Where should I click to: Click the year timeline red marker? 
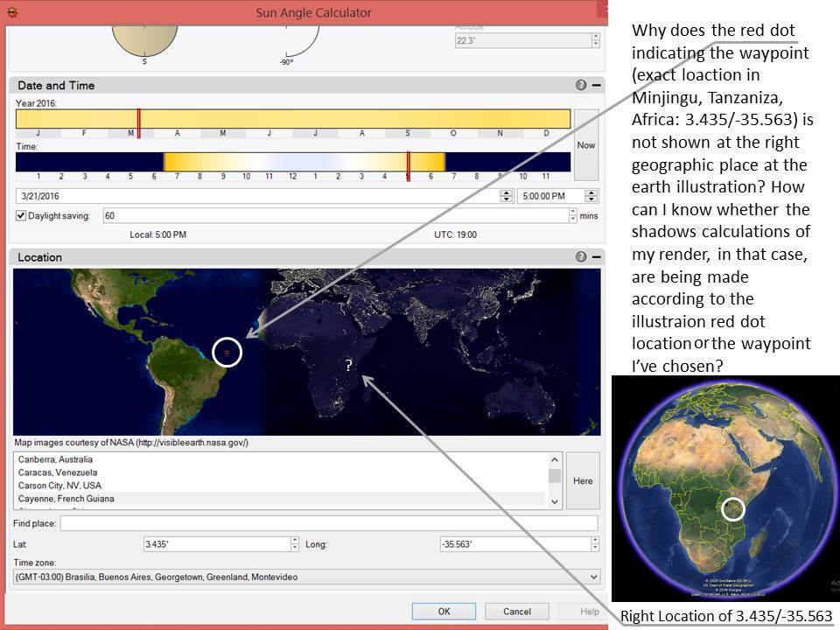click(139, 123)
